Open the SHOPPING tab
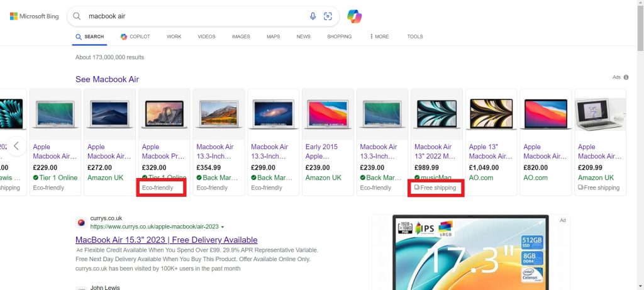644x290 pixels. (x=339, y=36)
